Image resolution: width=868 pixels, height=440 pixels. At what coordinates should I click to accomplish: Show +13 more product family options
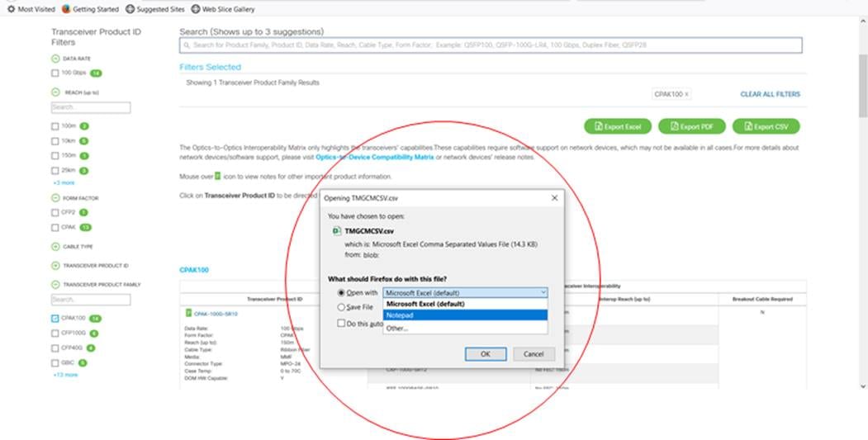(65, 375)
